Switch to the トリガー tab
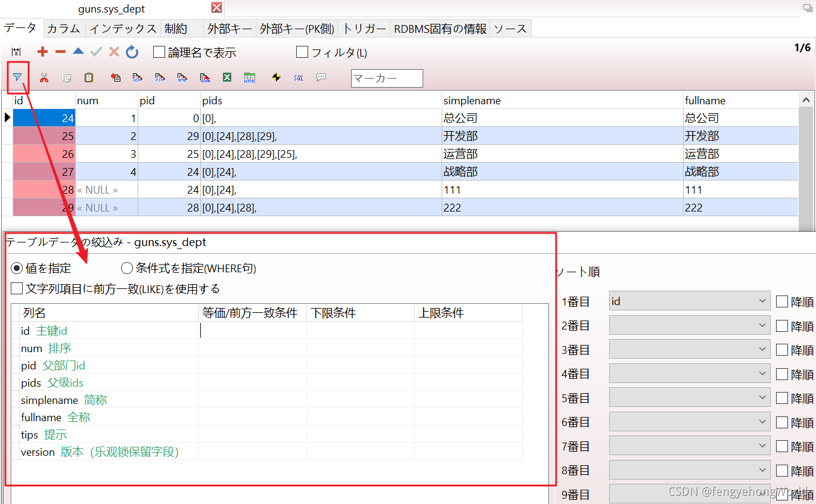 pyautogui.click(x=364, y=29)
